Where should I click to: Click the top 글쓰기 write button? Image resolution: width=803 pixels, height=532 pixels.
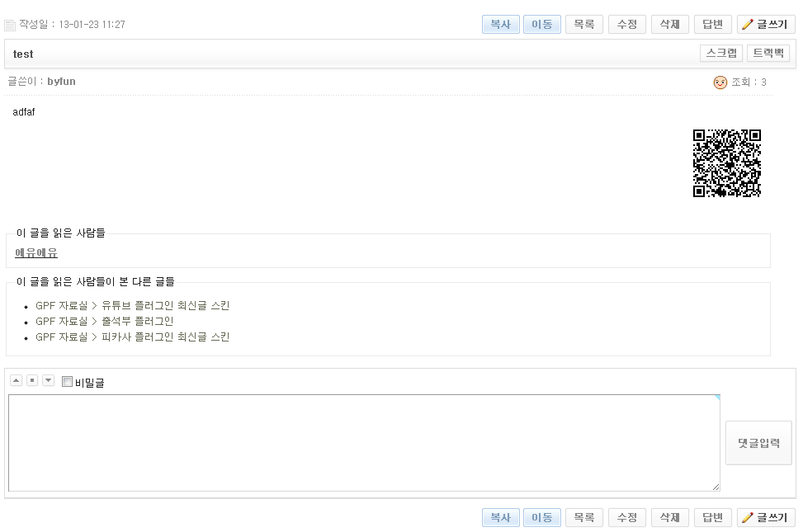pyautogui.click(x=766, y=25)
